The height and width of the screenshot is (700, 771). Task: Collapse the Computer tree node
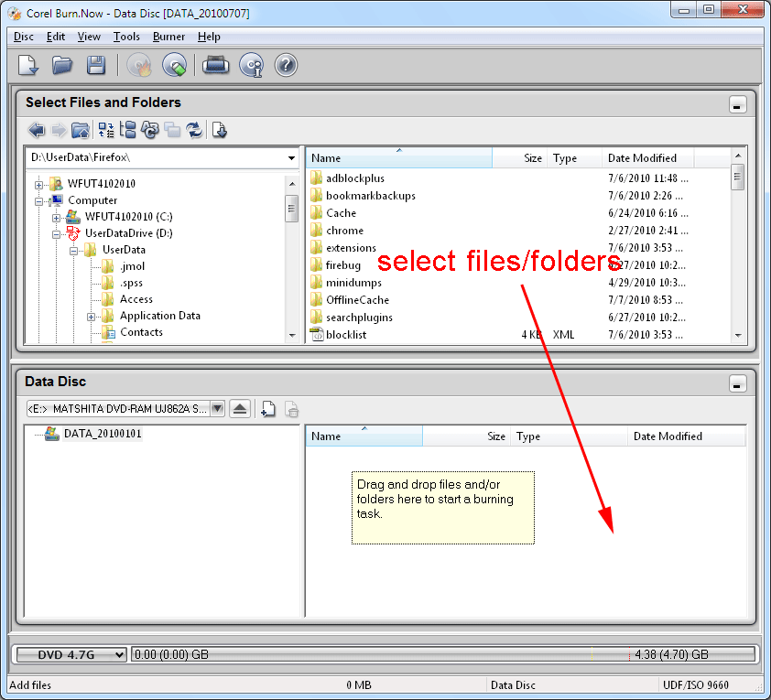(38, 201)
